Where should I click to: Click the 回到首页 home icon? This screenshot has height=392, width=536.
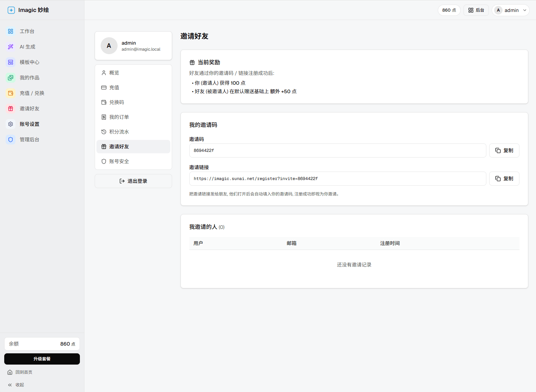10,372
